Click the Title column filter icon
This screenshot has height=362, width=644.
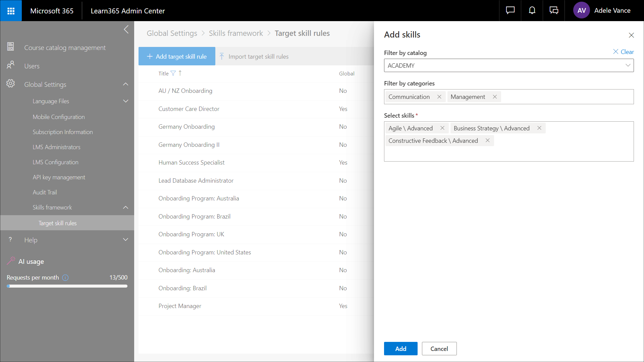[173, 73]
